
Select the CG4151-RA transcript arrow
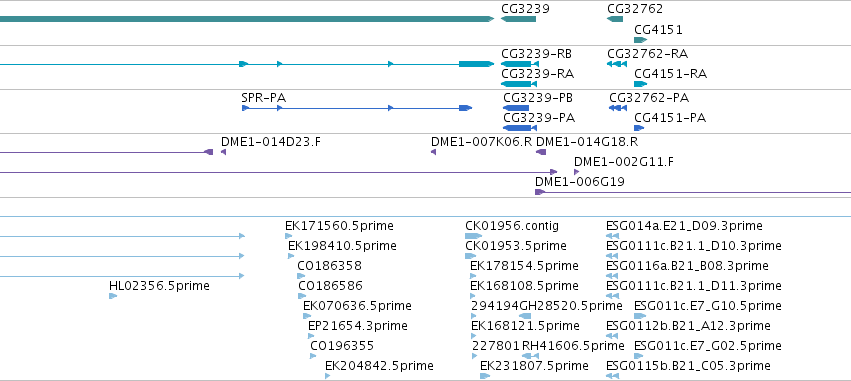coord(640,84)
